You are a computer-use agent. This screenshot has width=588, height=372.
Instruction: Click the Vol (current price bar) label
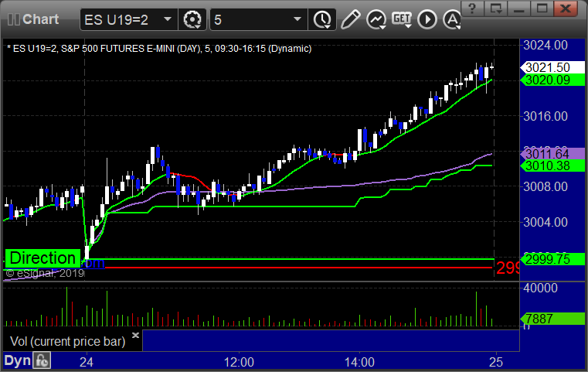[x=66, y=341]
